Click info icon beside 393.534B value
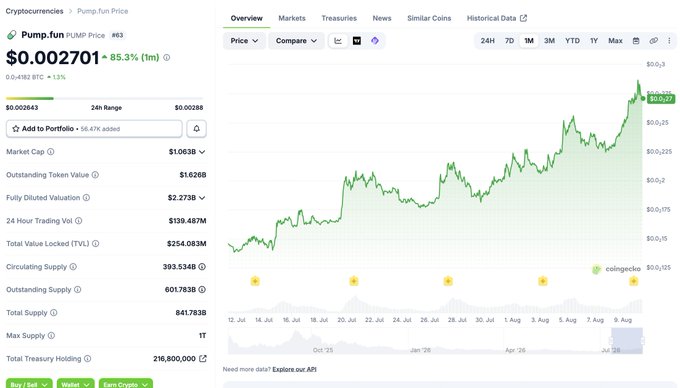The image size is (680, 388). pyautogui.click(x=202, y=267)
